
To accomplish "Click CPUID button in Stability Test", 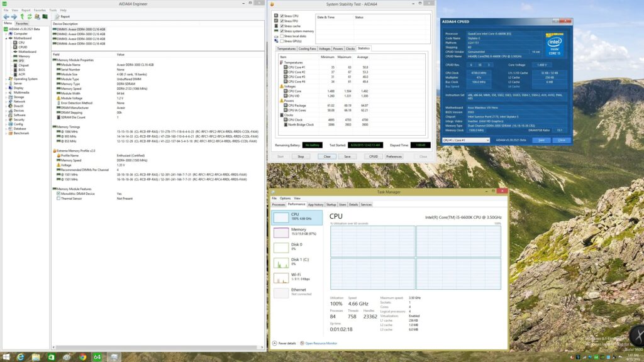I will coord(374,156).
